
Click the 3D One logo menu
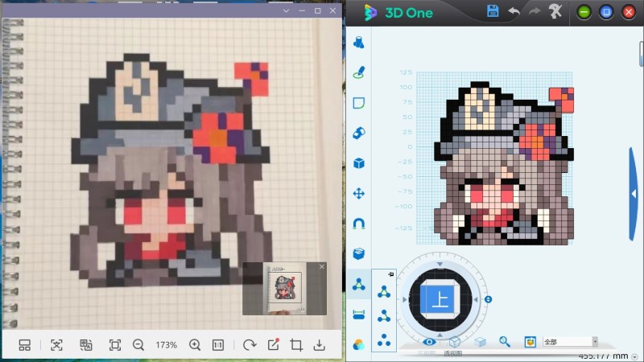(x=370, y=13)
